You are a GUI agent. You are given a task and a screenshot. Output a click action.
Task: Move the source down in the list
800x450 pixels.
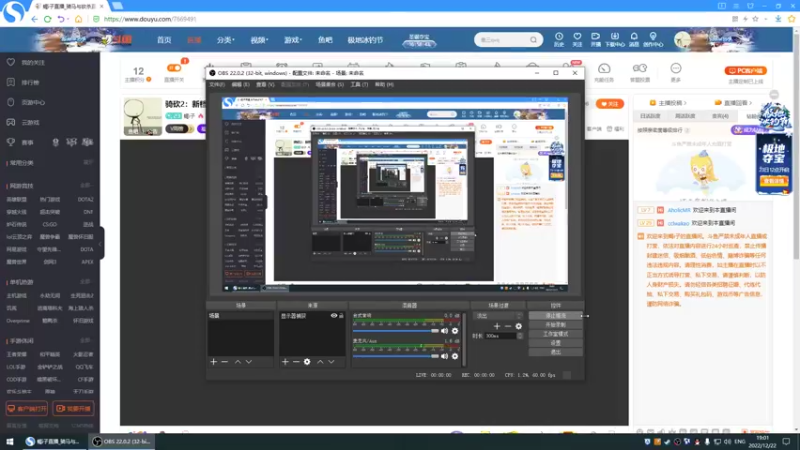[332, 362]
